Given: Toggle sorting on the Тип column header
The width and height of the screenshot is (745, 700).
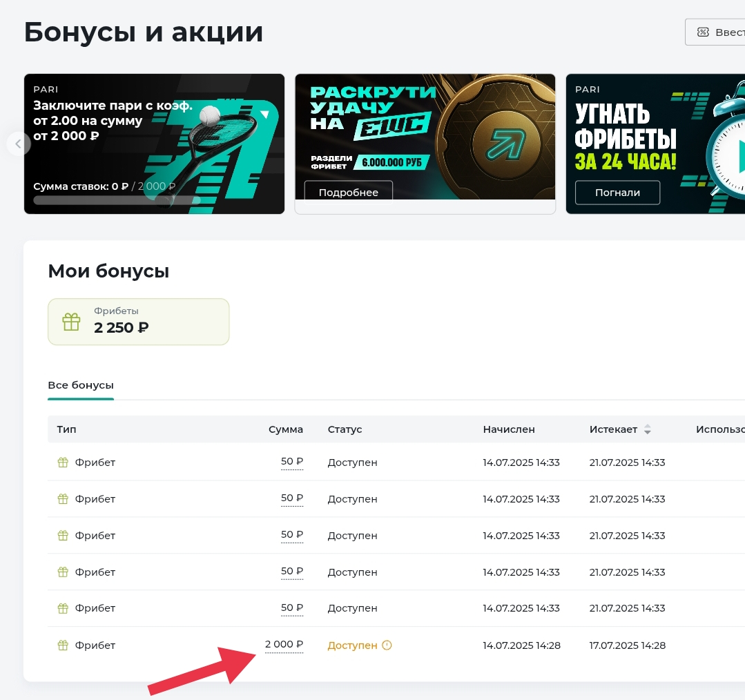Looking at the screenshot, I should coord(66,429).
